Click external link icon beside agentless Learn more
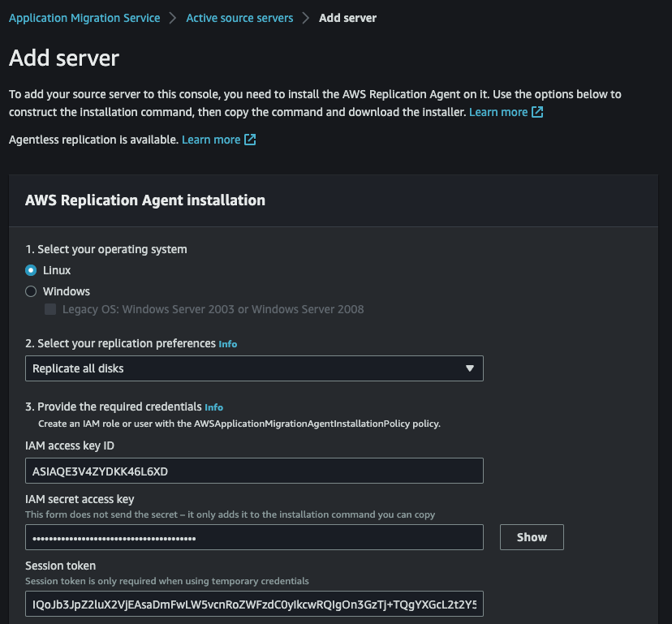 pos(250,140)
